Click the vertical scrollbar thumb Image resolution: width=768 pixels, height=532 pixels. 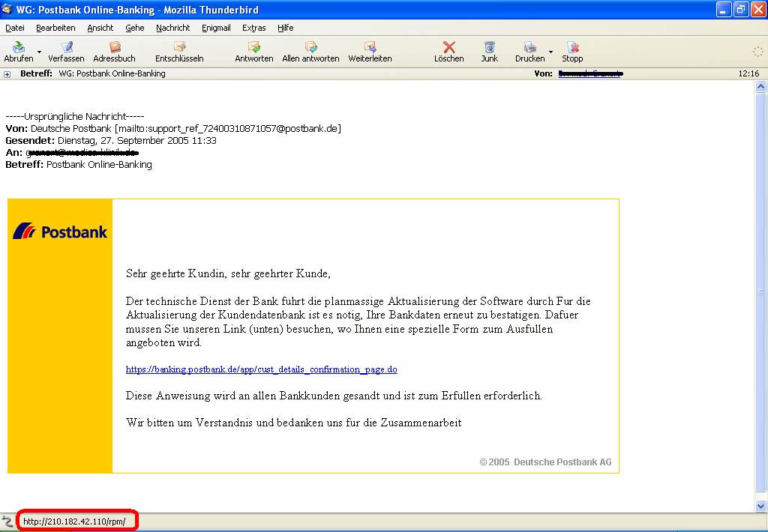click(760, 292)
